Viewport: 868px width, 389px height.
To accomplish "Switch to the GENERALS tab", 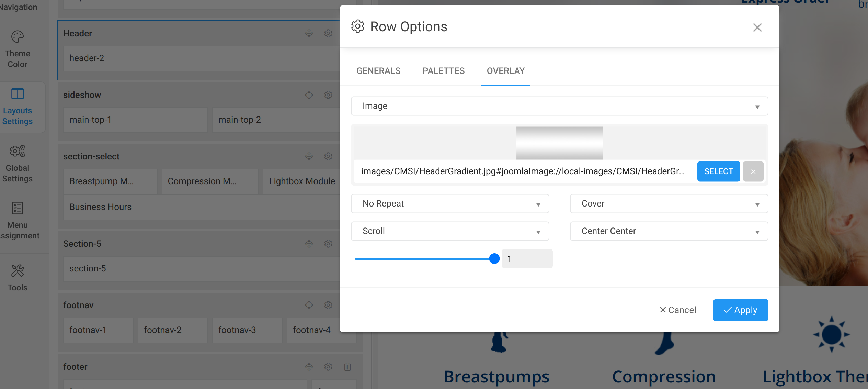I will [378, 71].
